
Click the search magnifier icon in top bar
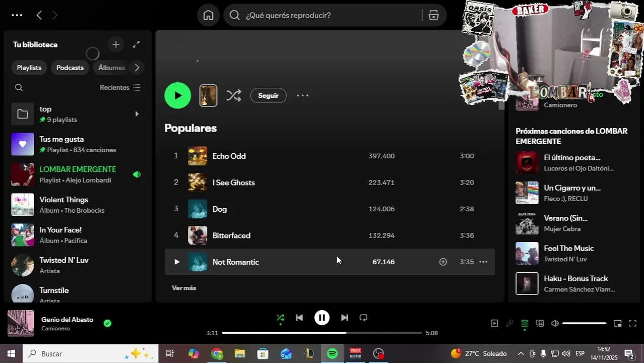(234, 15)
